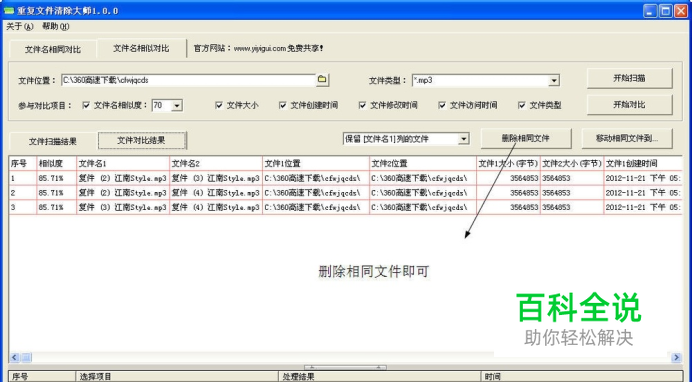The image size is (692, 382).
Task: Click the 文件名2 column header
Action: tap(216, 164)
